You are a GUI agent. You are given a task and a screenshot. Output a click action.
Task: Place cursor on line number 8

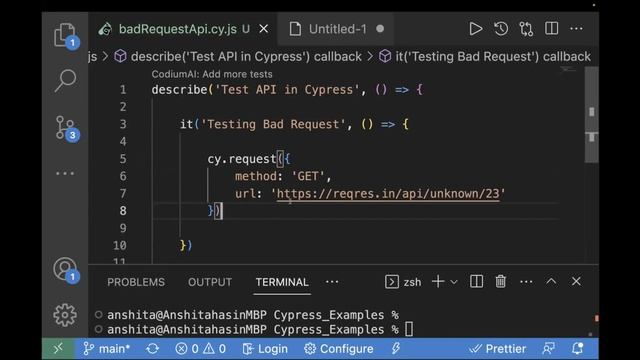(x=123, y=211)
